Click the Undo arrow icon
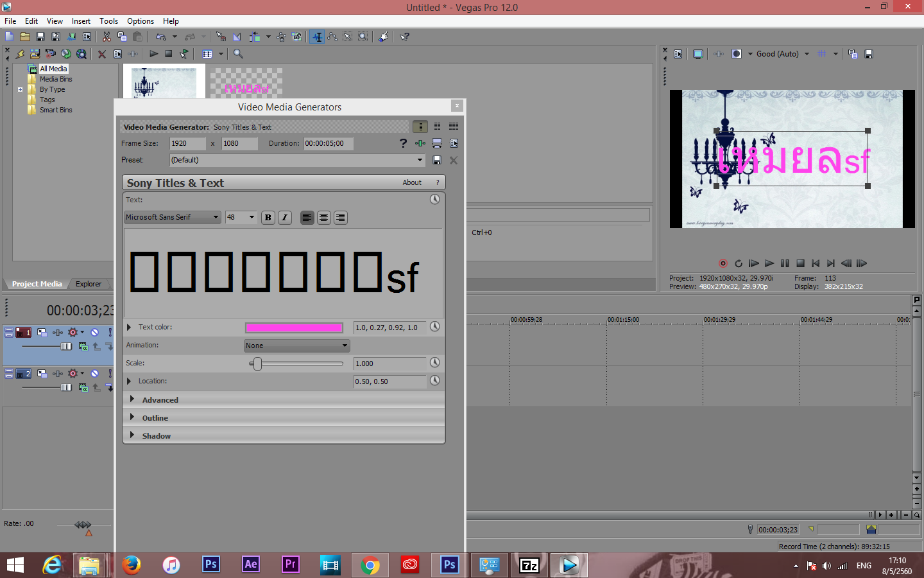Viewport: 924px width, 578px height. [161, 37]
